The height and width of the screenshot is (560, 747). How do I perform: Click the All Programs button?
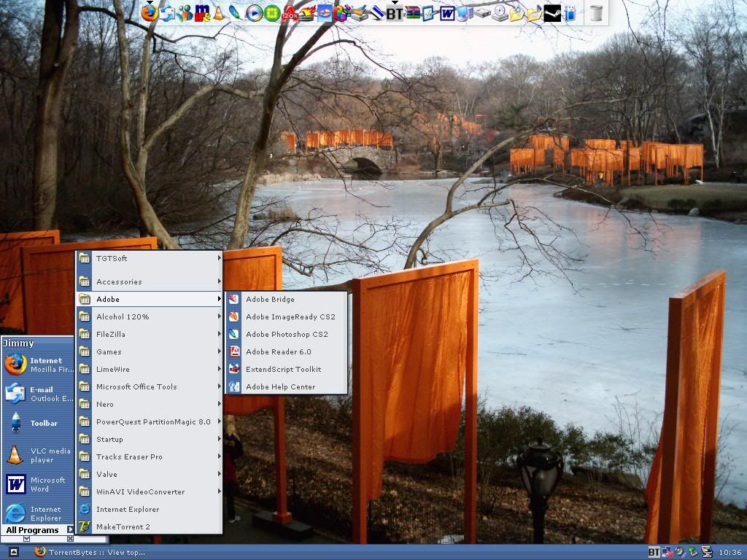click(38, 530)
